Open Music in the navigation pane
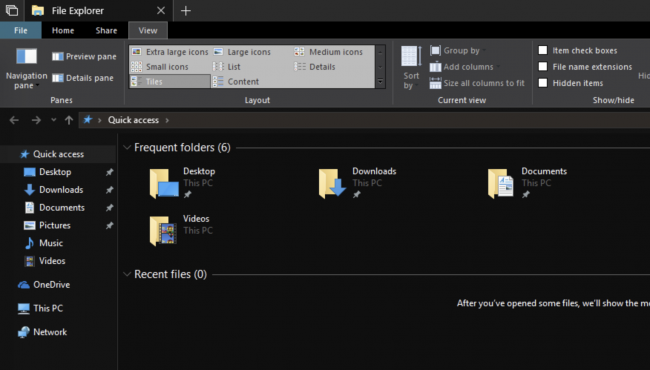This screenshot has width=650, height=370. (51, 243)
